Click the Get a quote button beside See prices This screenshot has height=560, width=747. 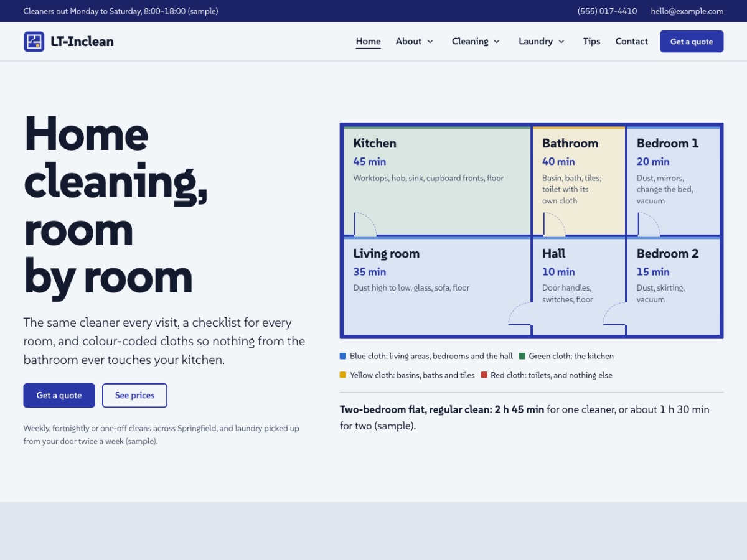point(59,396)
